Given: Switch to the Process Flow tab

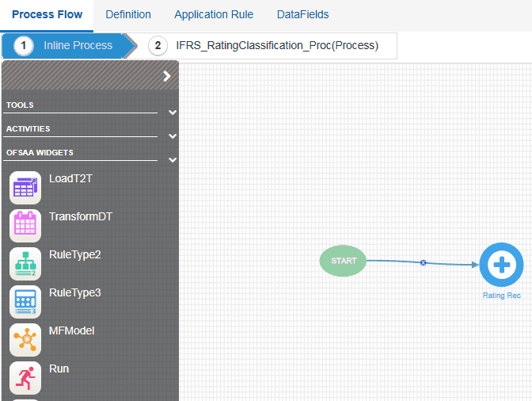Looking at the screenshot, I should [x=47, y=14].
